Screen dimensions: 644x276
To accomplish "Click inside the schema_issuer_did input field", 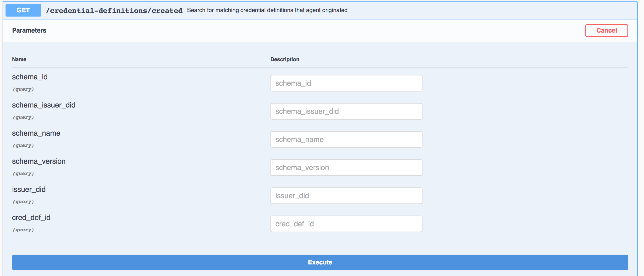I will coord(346,111).
